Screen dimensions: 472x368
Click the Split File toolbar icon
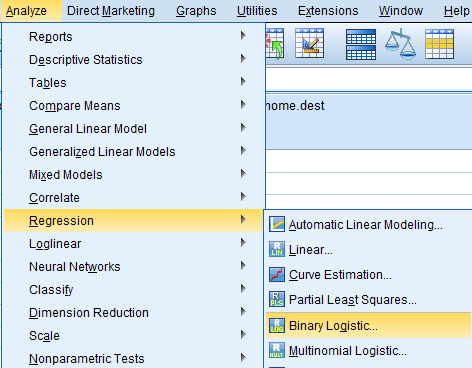[361, 44]
